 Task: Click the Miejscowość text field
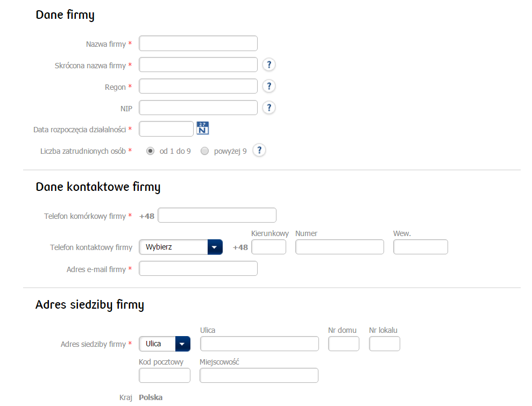click(x=259, y=375)
